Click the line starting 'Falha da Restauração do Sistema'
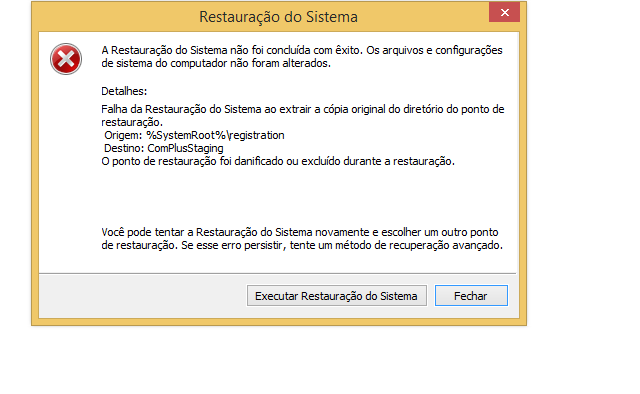 (x=303, y=109)
